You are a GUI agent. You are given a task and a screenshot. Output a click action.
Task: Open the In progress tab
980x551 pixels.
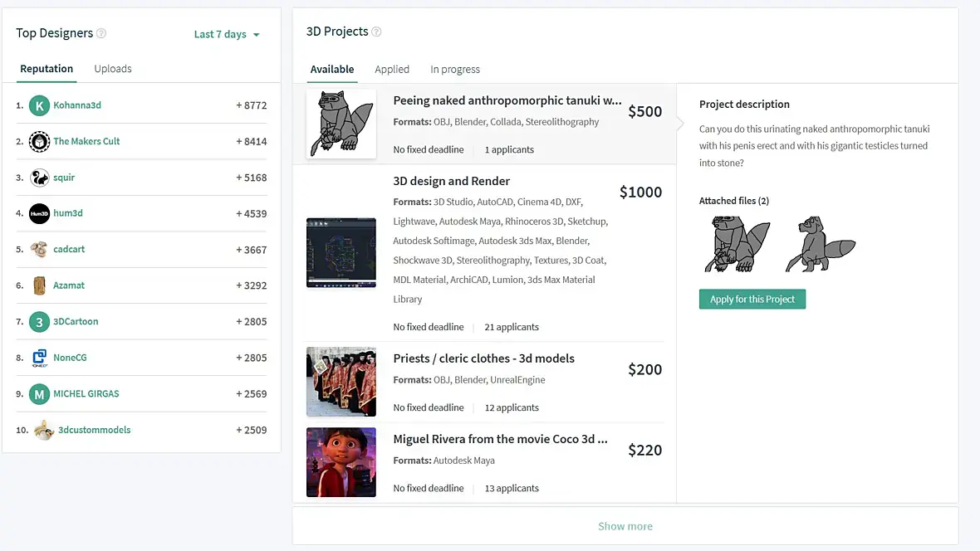click(455, 70)
